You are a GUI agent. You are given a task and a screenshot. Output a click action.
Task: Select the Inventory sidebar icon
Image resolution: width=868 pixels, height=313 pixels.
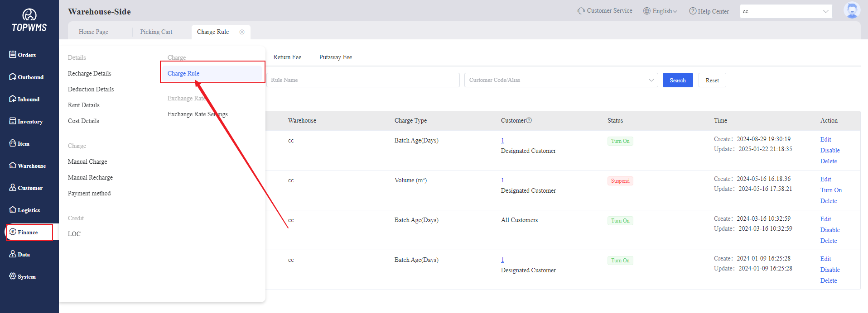pyautogui.click(x=13, y=121)
